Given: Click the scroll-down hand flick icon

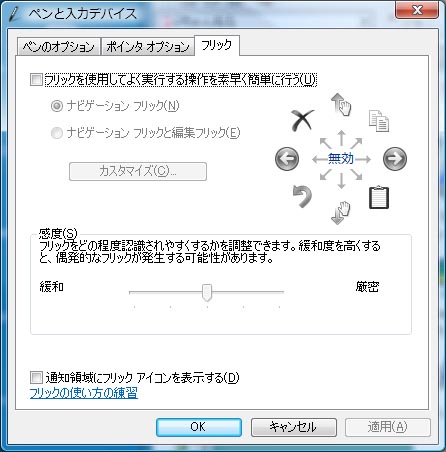Looking at the screenshot, I should click(x=341, y=213).
